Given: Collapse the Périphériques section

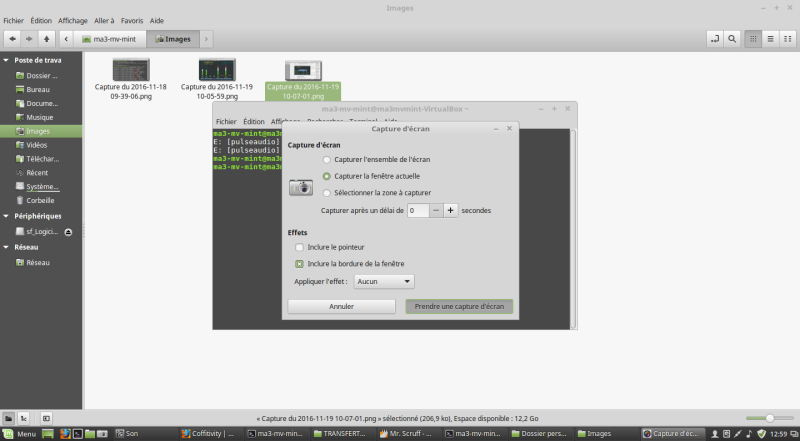Looking at the screenshot, I should (x=6, y=216).
